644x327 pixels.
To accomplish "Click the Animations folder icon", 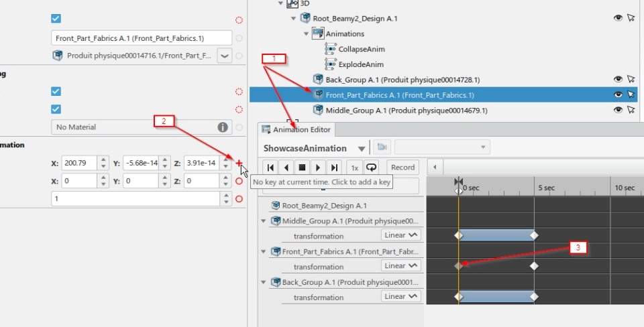I will tap(318, 34).
